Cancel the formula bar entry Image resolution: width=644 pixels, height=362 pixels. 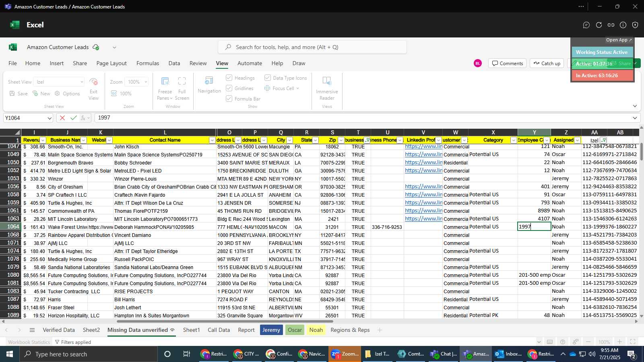[62, 118]
